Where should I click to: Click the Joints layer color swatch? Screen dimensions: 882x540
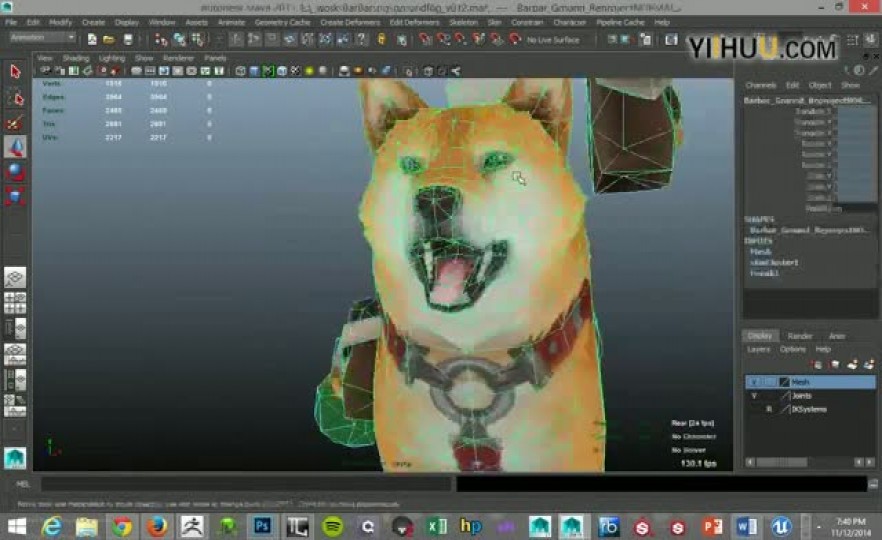[x=784, y=396]
